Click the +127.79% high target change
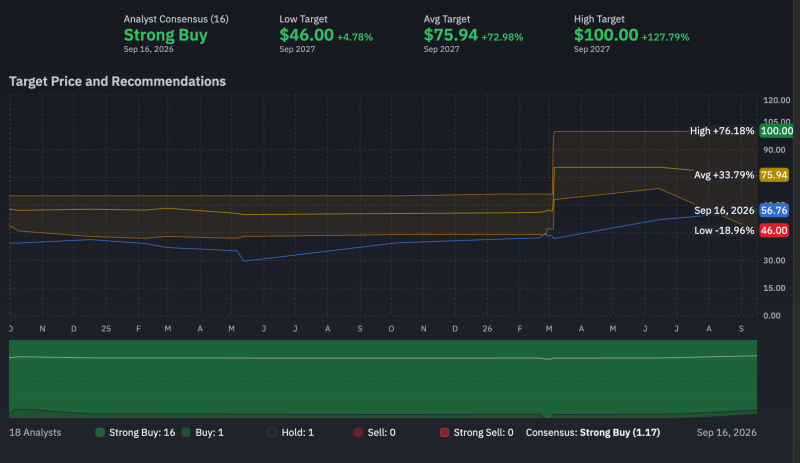 pos(665,37)
